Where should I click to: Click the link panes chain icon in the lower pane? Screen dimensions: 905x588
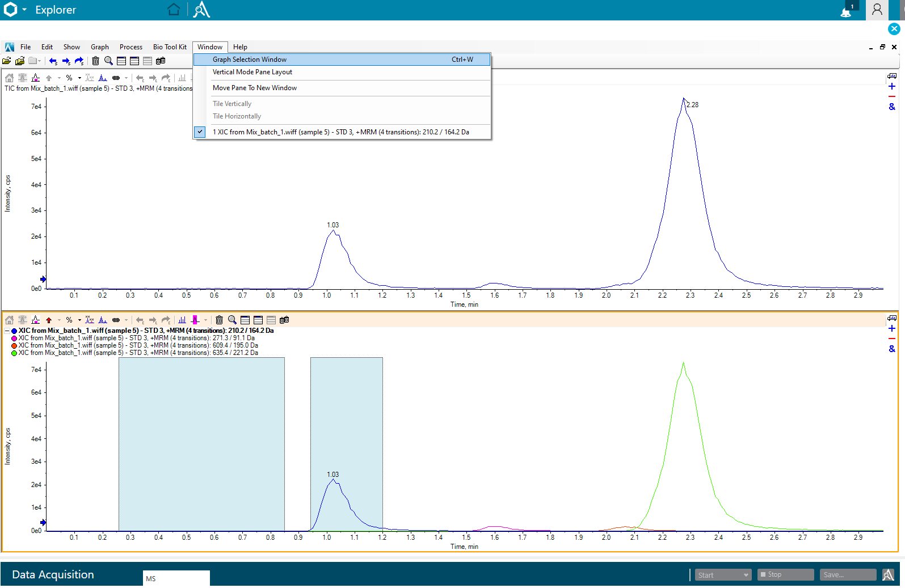pyautogui.click(x=116, y=320)
